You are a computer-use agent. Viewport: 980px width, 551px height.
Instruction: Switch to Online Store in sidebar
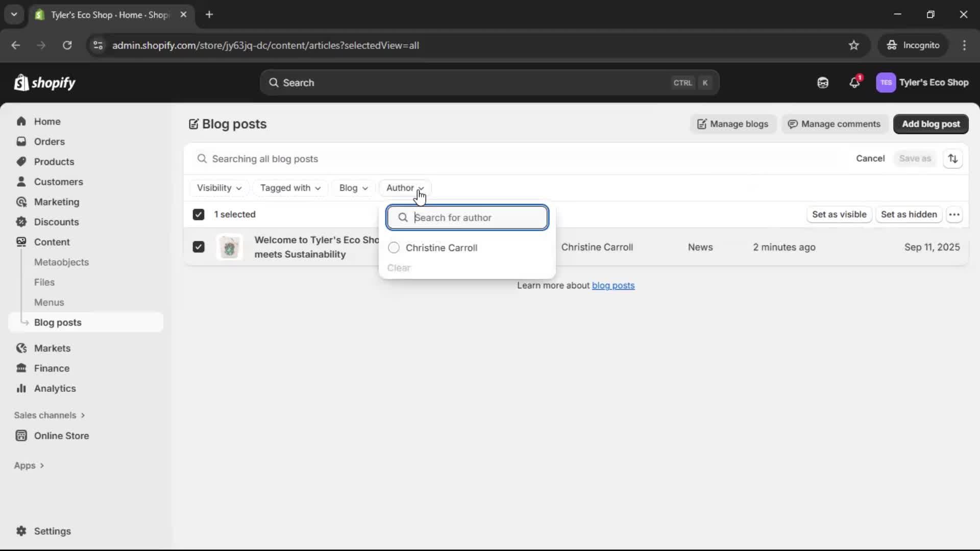[60, 436]
